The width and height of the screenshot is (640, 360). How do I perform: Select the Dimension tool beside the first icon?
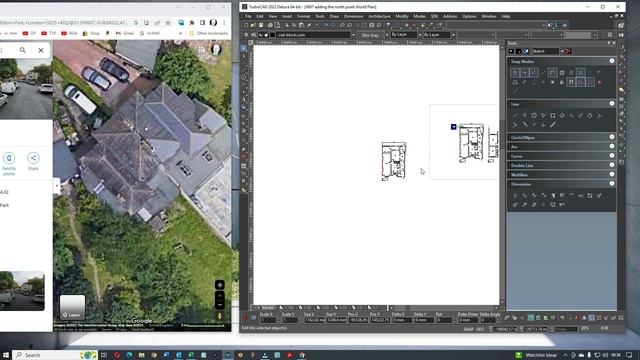point(524,196)
